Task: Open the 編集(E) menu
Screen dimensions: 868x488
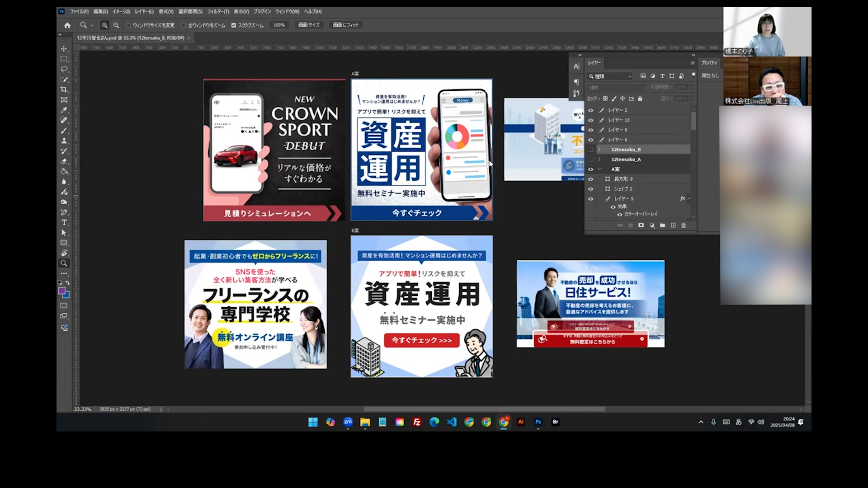Action: tap(100, 12)
